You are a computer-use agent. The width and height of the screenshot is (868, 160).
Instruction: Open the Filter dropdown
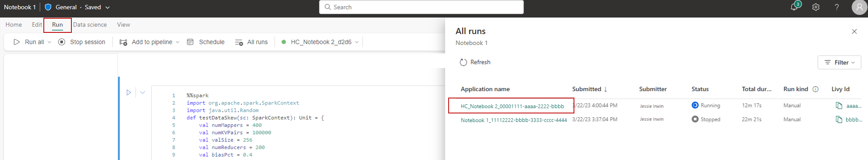[839, 62]
